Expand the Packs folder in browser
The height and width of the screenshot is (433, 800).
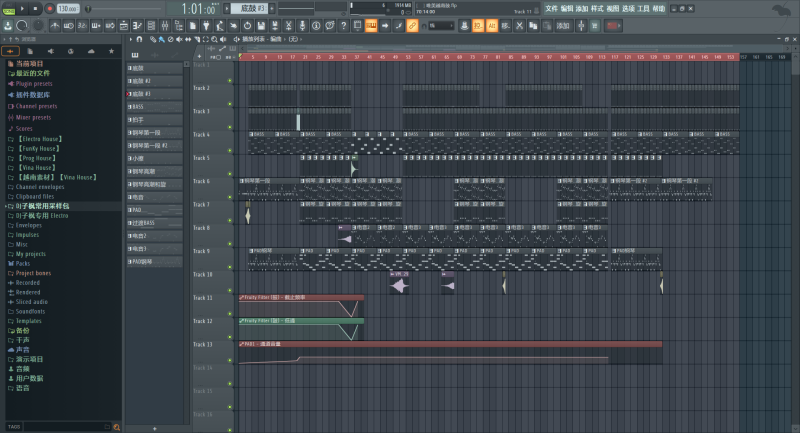22,263
